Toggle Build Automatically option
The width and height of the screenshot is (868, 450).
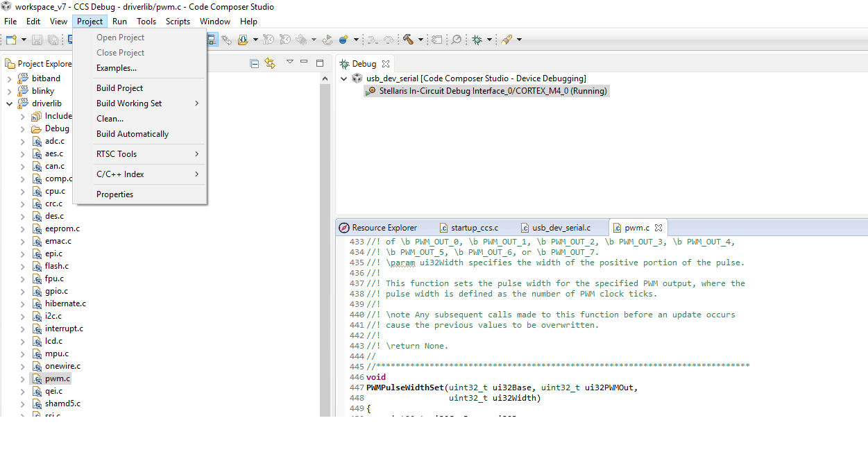tap(139, 134)
